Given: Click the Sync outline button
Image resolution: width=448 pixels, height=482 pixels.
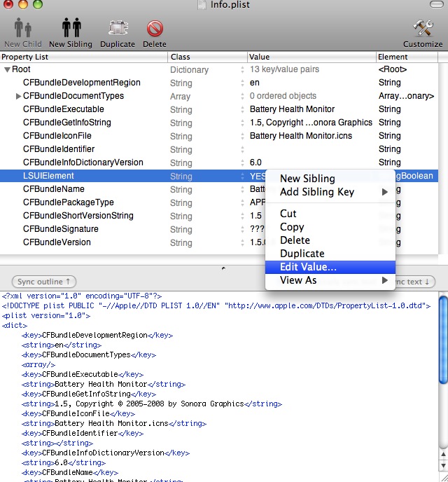Looking at the screenshot, I should pyautogui.click(x=44, y=282).
